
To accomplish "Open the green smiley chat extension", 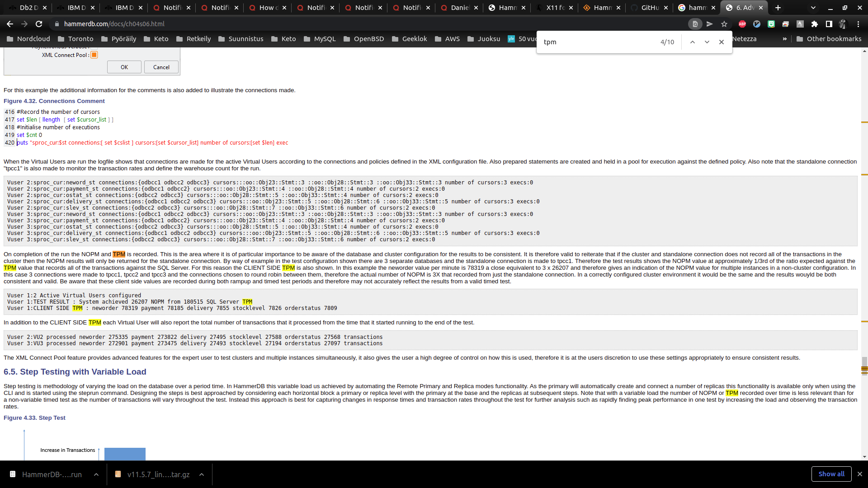I will coord(771,24).
